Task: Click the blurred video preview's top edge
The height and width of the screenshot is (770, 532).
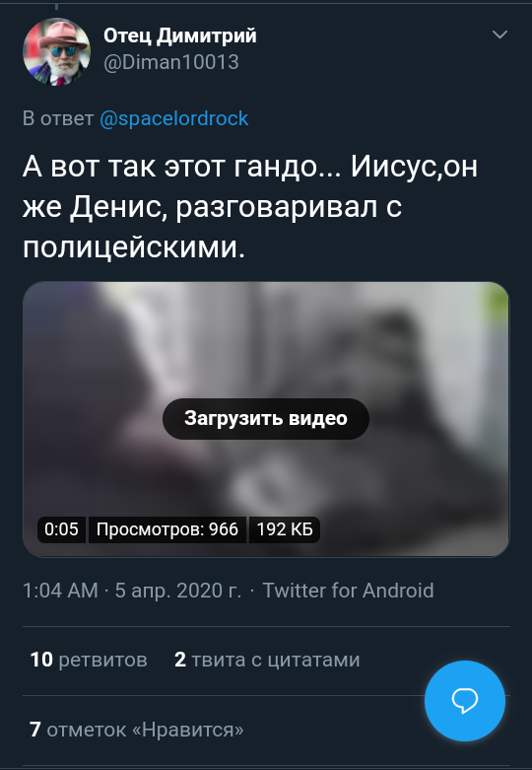Action: [266, 285]
